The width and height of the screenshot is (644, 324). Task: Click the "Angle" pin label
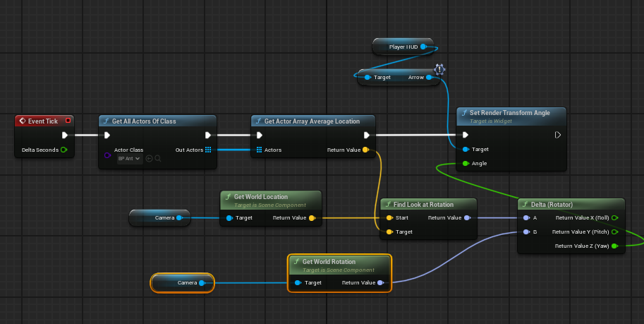point(480,164)
